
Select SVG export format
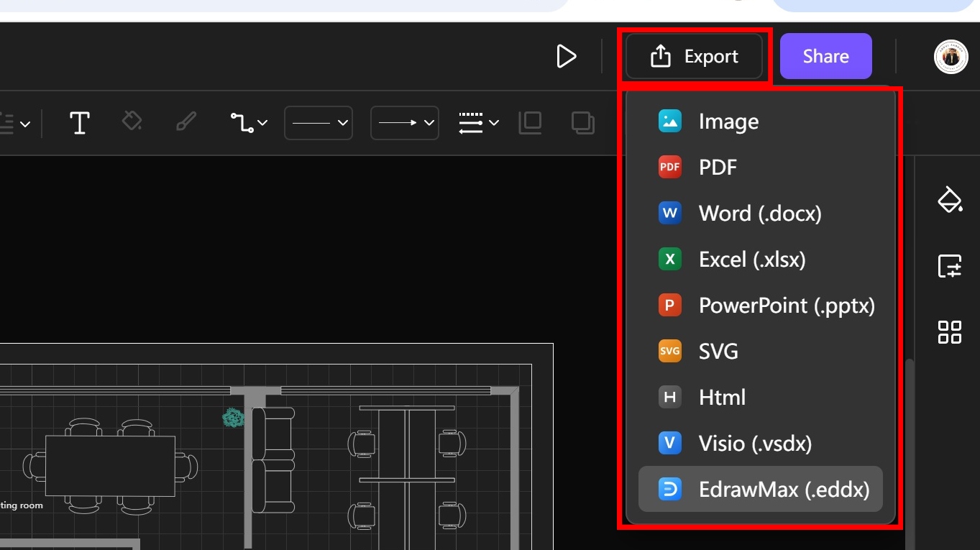point(761,352)
